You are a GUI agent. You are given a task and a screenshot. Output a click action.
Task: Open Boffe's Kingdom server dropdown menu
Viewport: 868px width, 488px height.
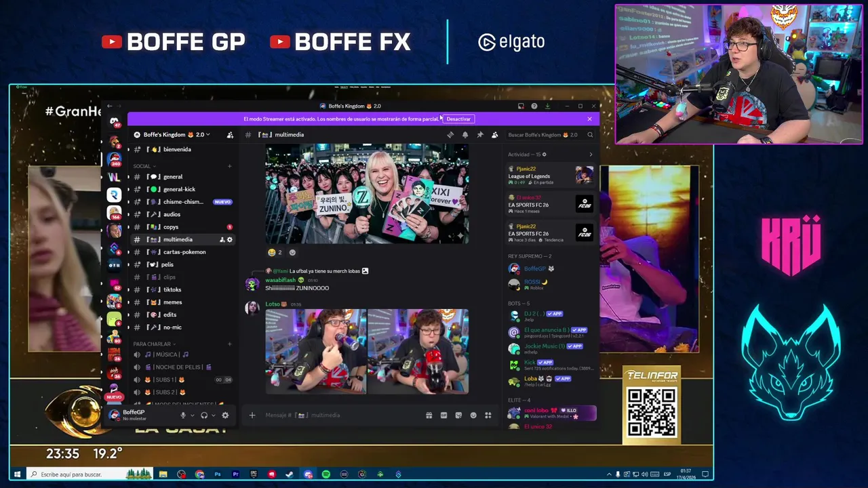click(176, 135)
